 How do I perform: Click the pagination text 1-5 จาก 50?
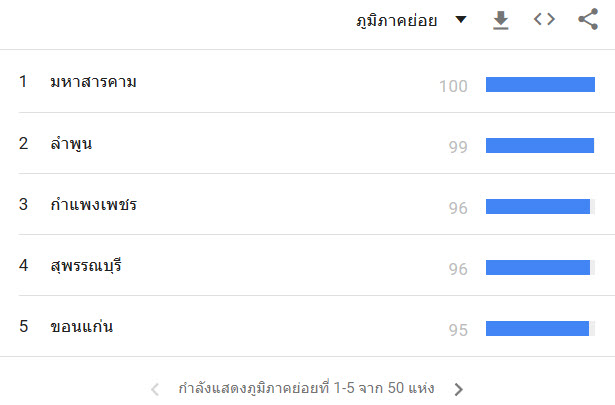368,388
